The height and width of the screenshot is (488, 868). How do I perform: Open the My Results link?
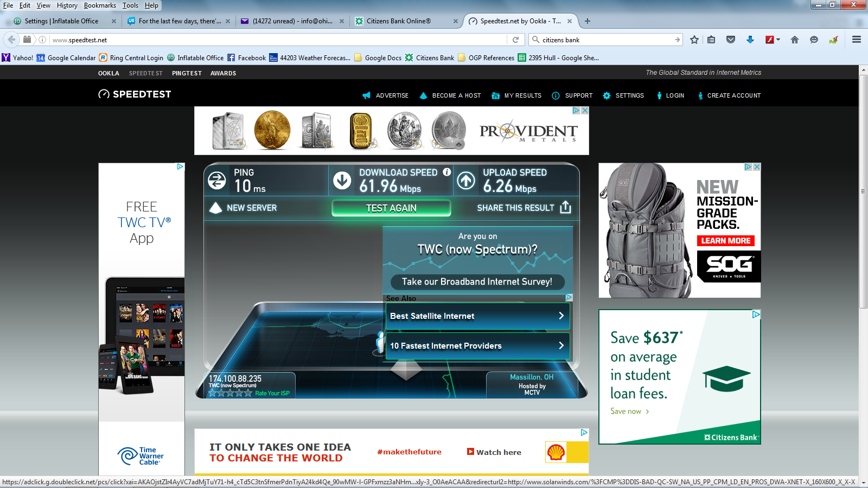522,95
